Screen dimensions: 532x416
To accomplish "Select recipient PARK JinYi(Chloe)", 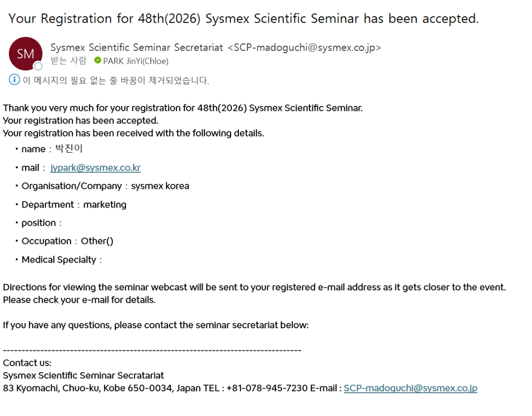I will 135,61.
